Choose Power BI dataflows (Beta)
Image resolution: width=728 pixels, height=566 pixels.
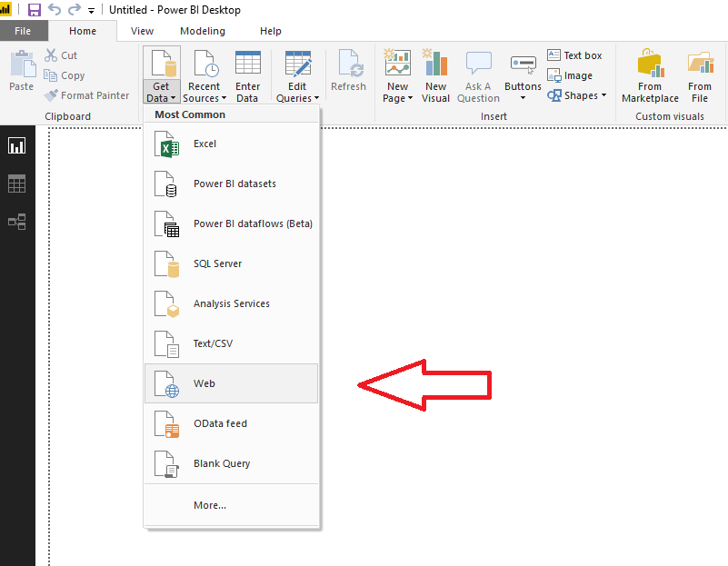[x=231, y=223]
